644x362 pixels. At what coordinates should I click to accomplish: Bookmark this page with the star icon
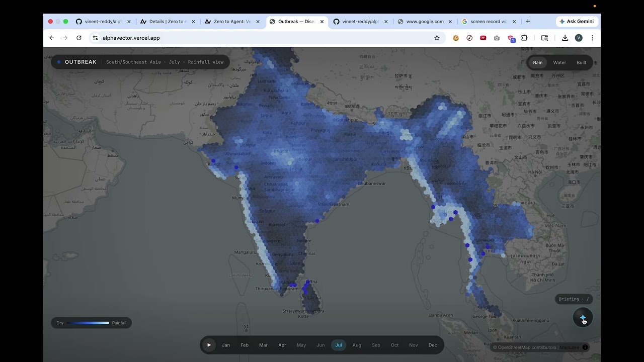437,38
